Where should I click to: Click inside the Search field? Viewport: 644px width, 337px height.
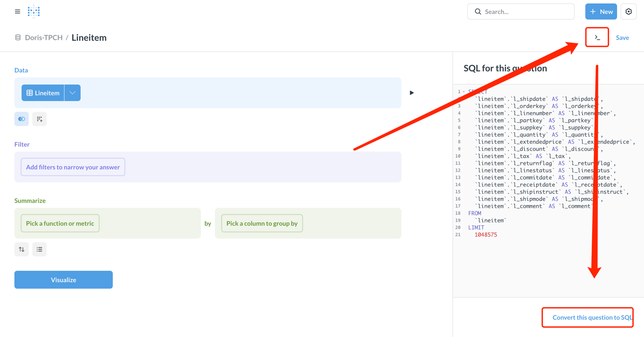click(x=521, y=11)
